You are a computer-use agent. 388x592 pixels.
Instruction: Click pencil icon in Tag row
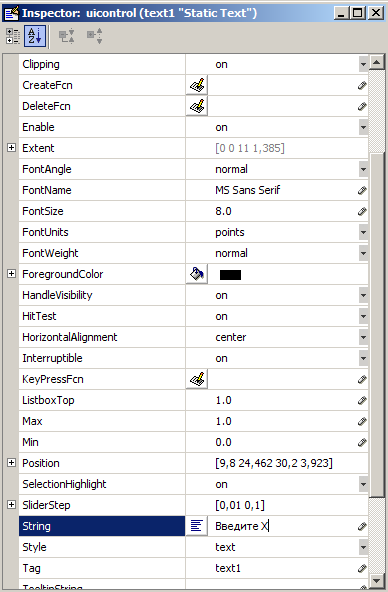(x=362, y=568)
